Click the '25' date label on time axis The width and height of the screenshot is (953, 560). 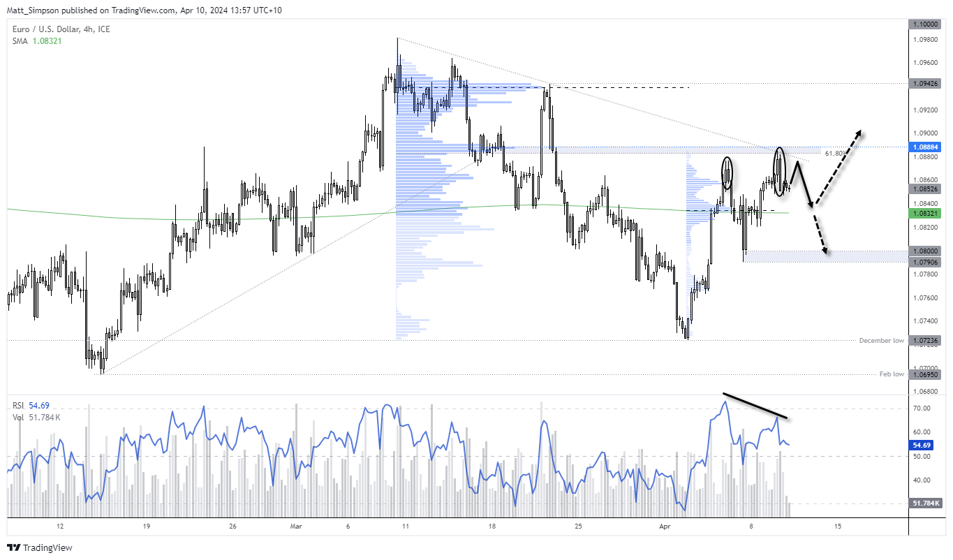578,525
